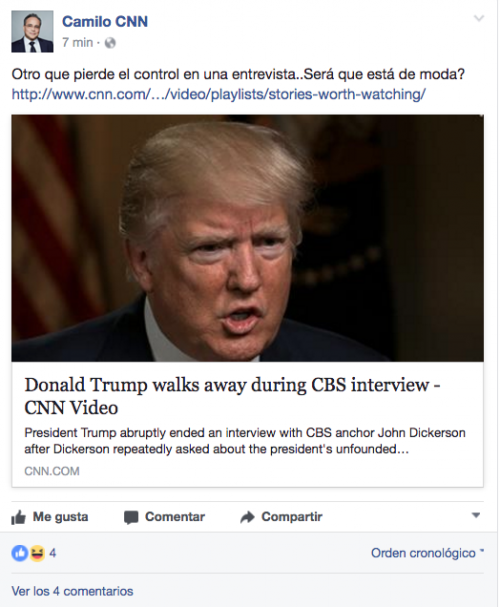
Task: Click the laughing Haha reaction emoji
Action: [x=37, y=553]
